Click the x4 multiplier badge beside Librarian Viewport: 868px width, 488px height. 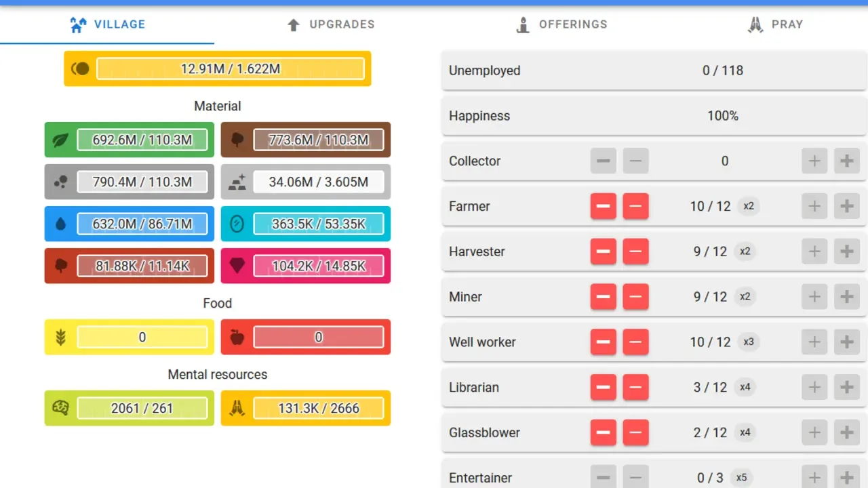(745, 387)
